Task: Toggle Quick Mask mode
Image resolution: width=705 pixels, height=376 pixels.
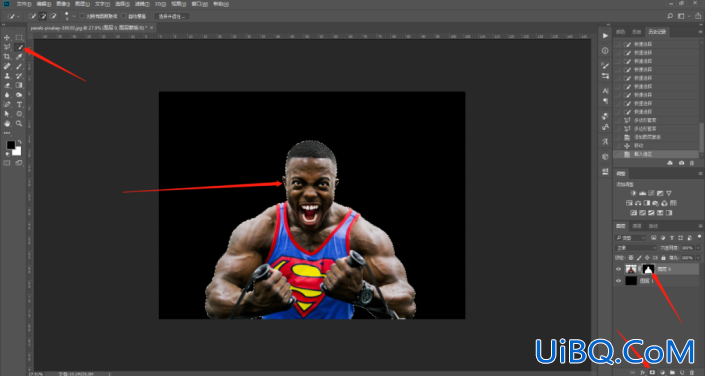Action: click(x=7, y=163)
